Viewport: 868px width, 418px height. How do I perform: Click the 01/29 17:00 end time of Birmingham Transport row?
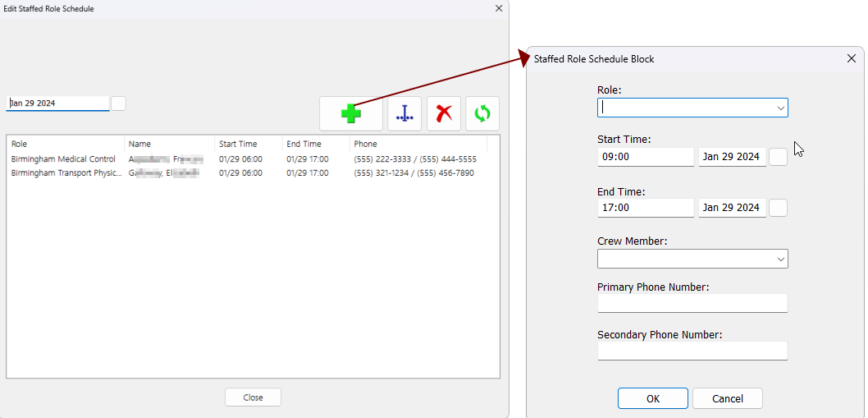(308, 173)
